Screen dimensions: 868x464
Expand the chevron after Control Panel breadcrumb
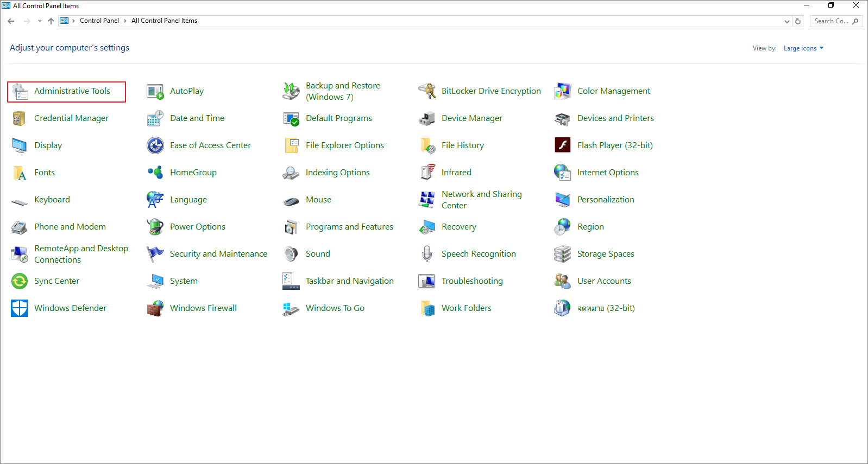pos(125,21)
